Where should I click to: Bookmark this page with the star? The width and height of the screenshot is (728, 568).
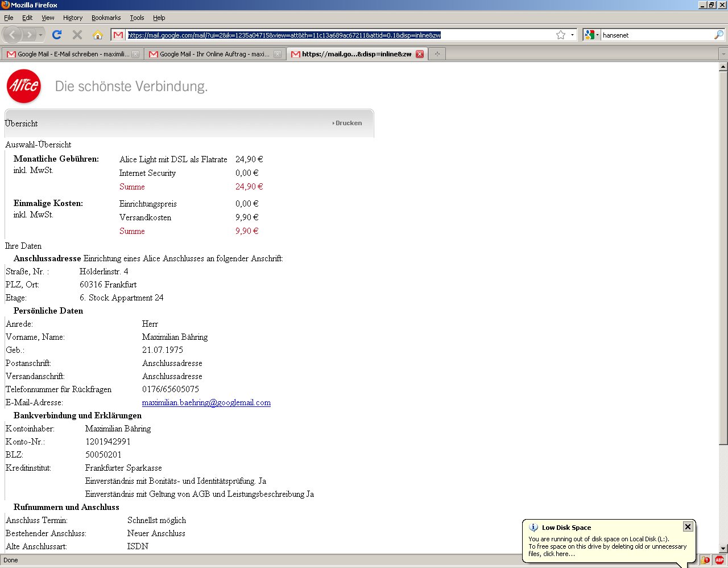[561, 35]
